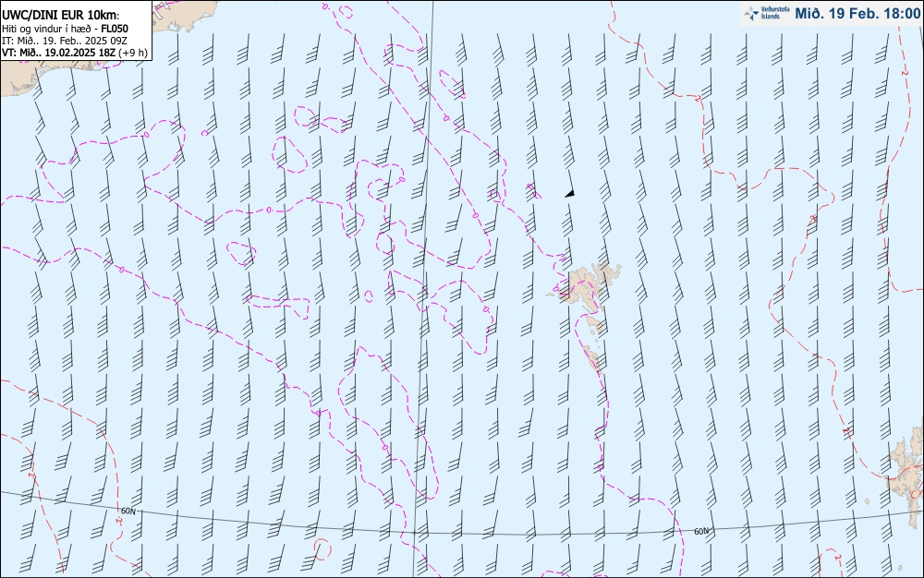
Task: Select the 'Mið. 19 Feb. 18:00' timestamp
Action: coord(857,13)
